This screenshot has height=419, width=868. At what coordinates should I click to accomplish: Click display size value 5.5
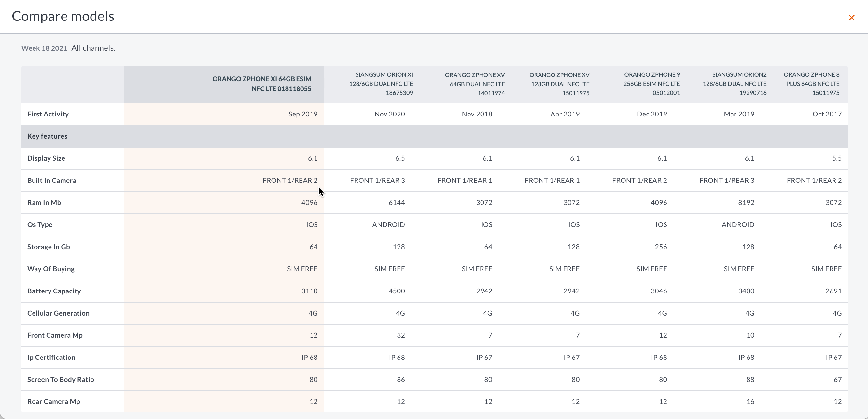click(837, 158)
